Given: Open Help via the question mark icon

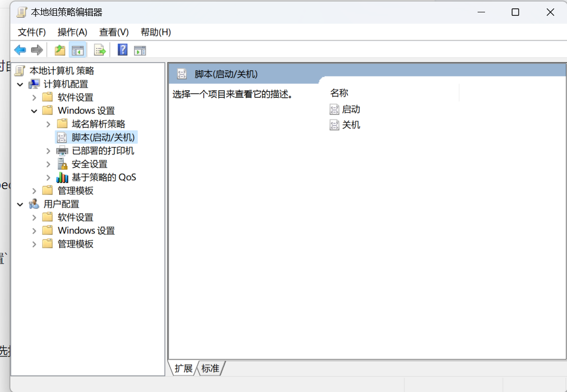Looking at the screenshot, I should coord(122,50).
